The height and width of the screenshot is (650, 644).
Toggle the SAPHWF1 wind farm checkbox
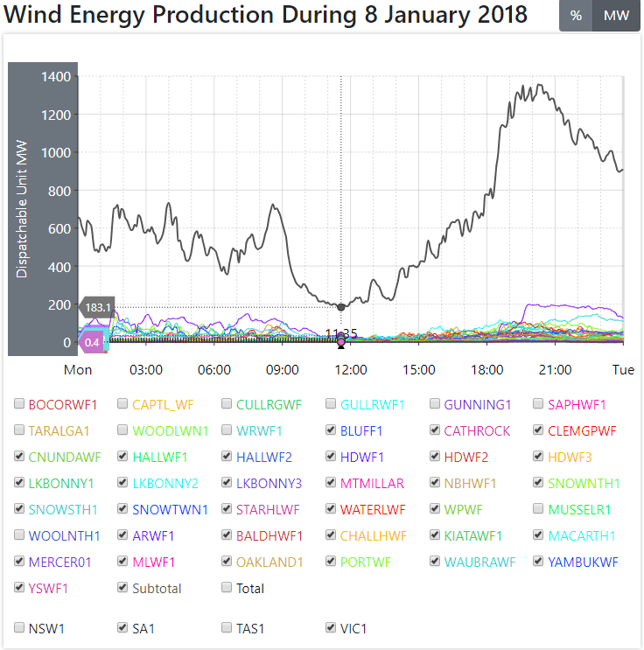[x=539, y=404]
